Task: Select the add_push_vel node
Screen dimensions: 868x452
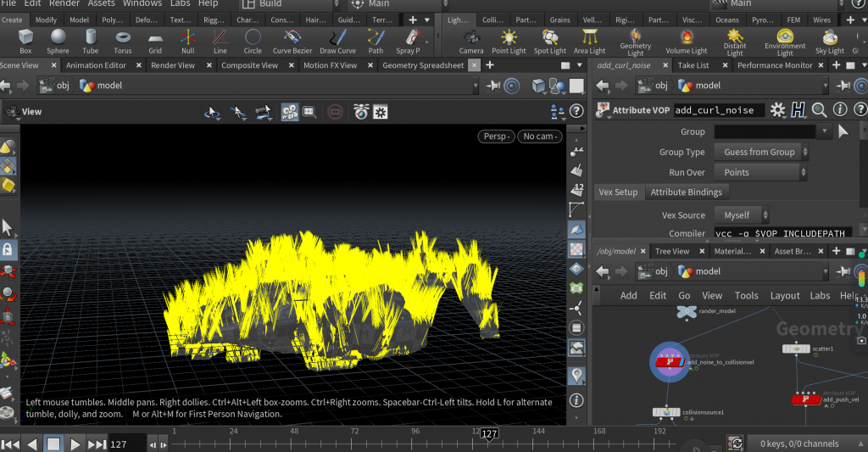Action: point(806,399)
